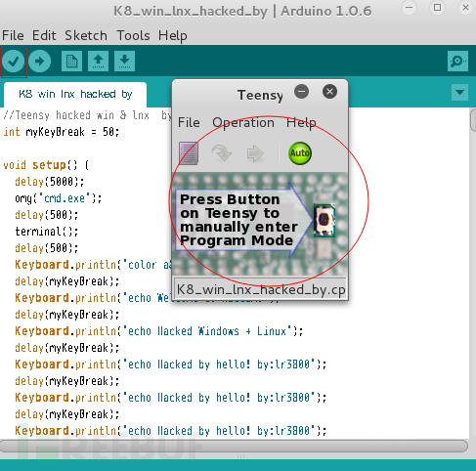476x471 pixels.
Task: Toggle the green Auto button in Teensy
Action: [x=300, y=153]
